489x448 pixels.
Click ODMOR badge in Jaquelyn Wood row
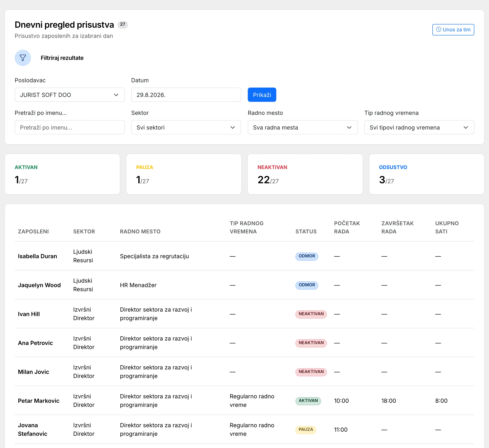[x=307, y=285]
